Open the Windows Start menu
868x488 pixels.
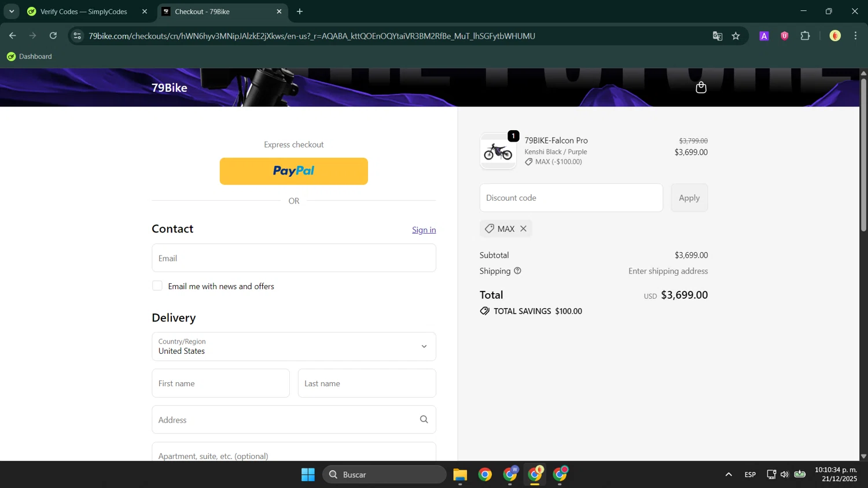click(308, 475)
